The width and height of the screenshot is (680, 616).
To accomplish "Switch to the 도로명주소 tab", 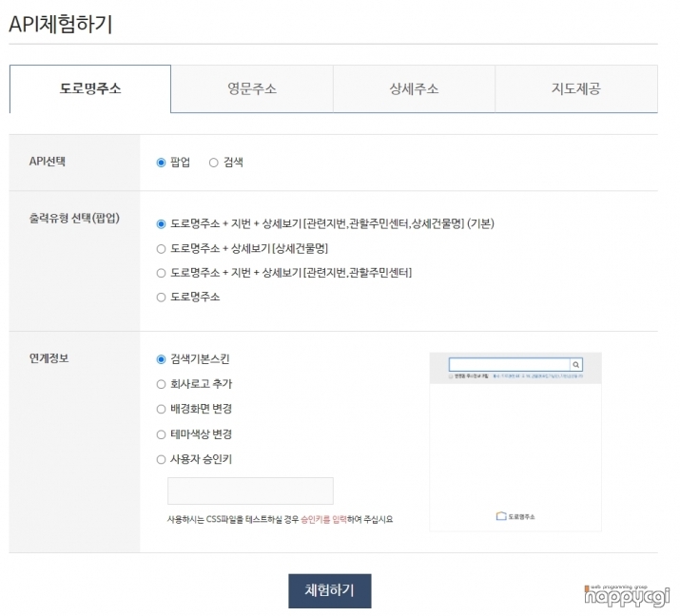I will click(x=90, y=88).
